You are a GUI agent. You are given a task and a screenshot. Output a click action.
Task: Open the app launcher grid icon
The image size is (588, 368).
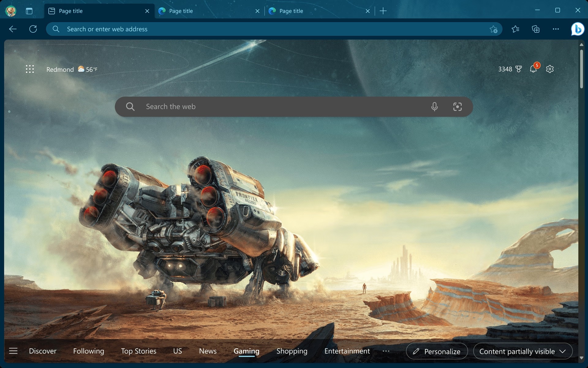click(x=30, y=69)
